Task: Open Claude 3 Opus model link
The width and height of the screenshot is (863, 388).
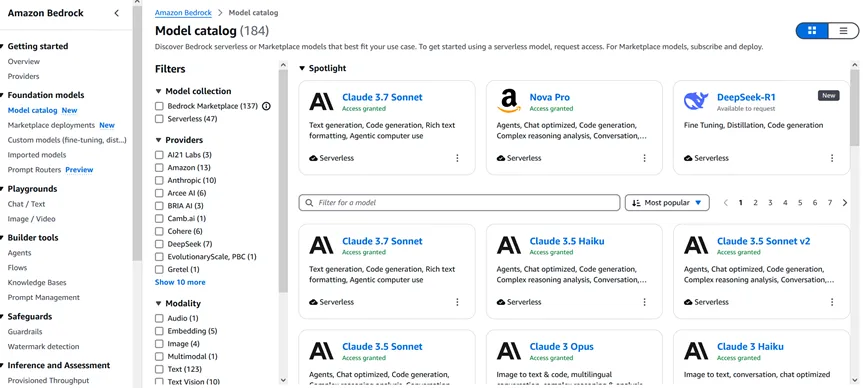Action: [561, 347]
